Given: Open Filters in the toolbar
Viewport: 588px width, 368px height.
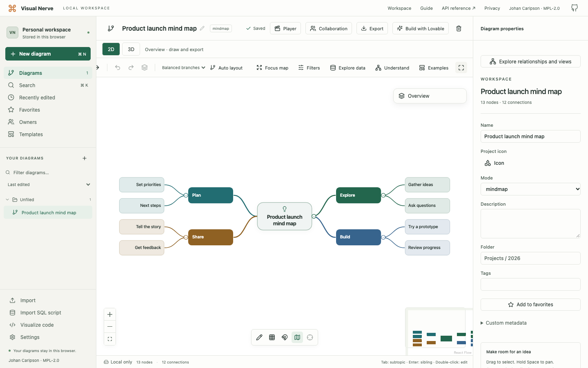Looking at the screenshot, I should 309,68.
